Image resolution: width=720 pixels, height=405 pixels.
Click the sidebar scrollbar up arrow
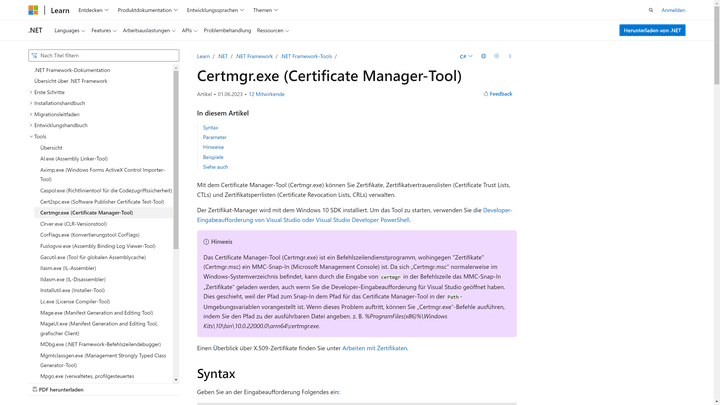coord(176,68)
